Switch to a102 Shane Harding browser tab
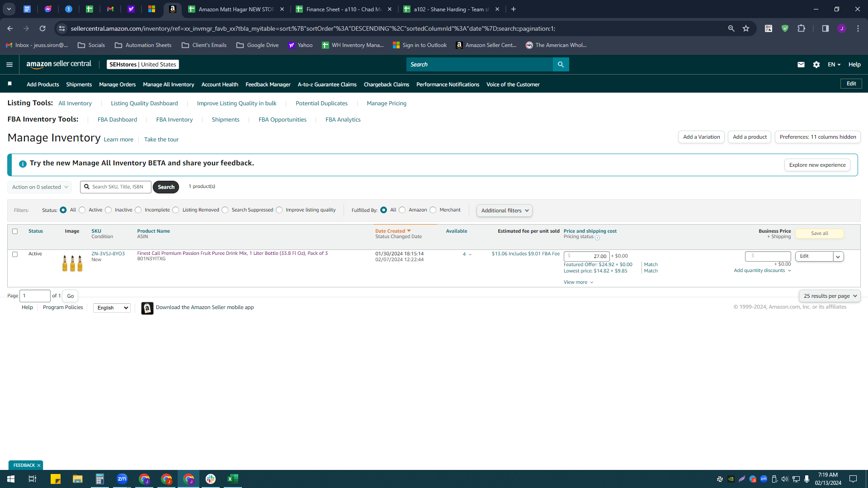 coord(451,9)
